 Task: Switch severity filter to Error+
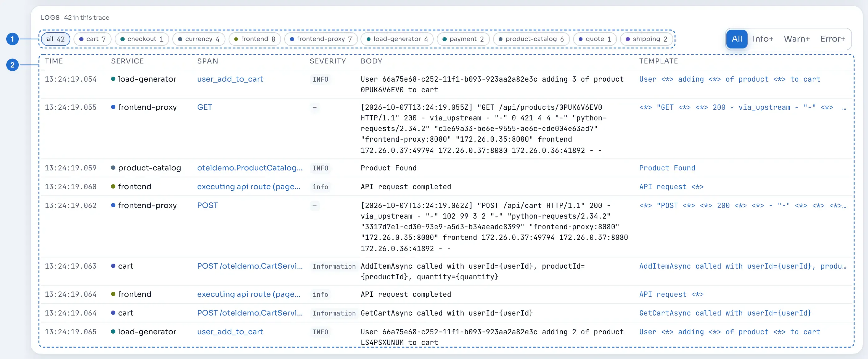[833, 39]
